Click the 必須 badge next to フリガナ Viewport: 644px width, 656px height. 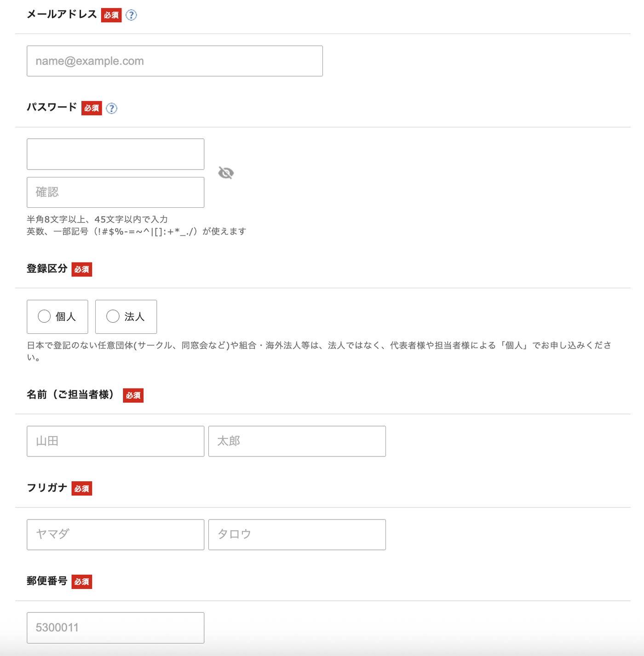click(82, 489)
